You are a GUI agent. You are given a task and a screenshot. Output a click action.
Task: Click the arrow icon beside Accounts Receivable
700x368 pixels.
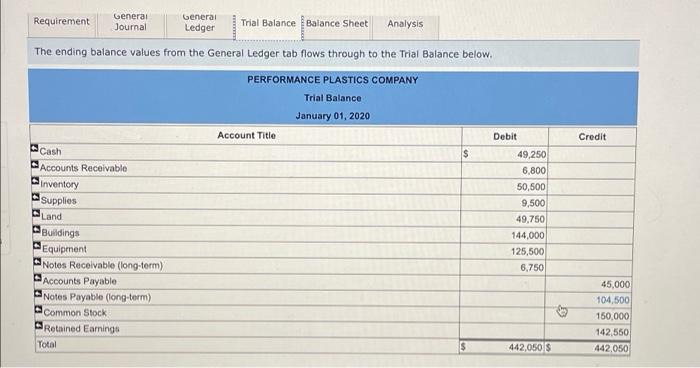tap(35, 165)
